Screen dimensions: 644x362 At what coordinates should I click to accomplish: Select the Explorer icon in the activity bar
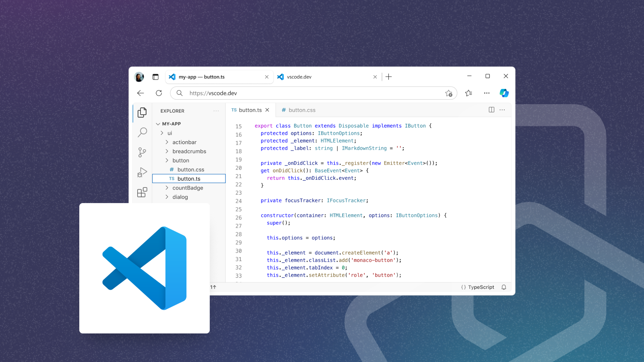coord(142,113)
